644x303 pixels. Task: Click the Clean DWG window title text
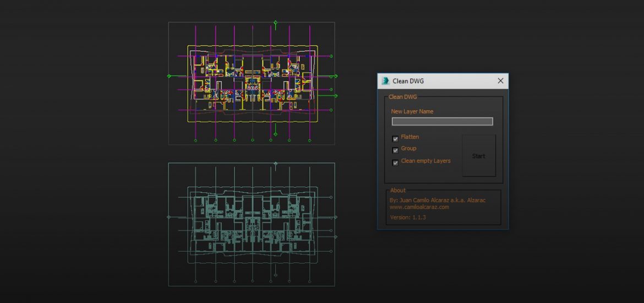coord(408,81)
